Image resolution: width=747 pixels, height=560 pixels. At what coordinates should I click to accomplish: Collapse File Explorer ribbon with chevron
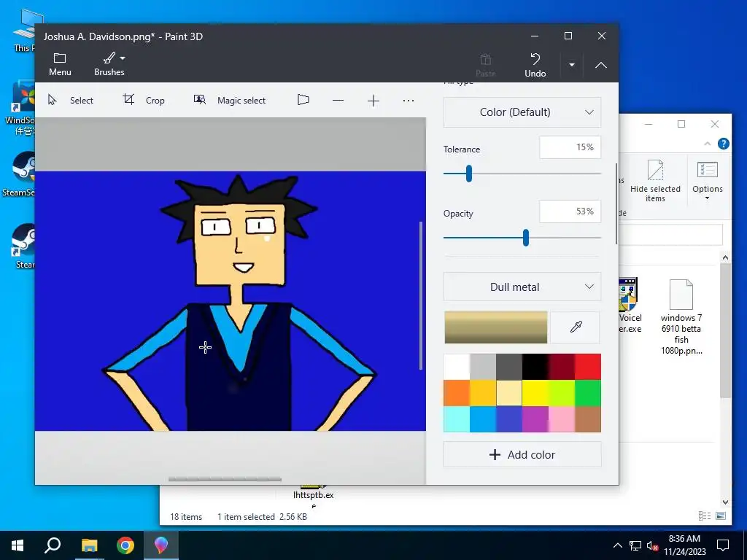click(708, 144)
